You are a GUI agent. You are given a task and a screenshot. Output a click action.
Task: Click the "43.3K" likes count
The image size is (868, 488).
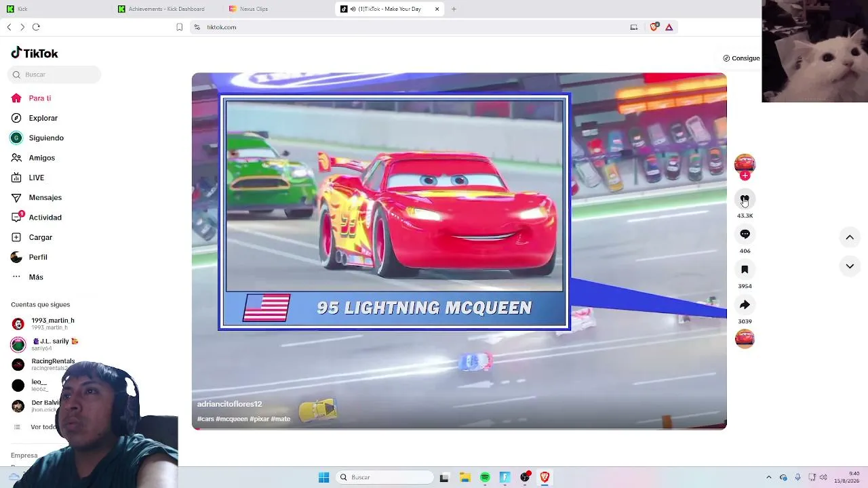click(x=745, y=216)
